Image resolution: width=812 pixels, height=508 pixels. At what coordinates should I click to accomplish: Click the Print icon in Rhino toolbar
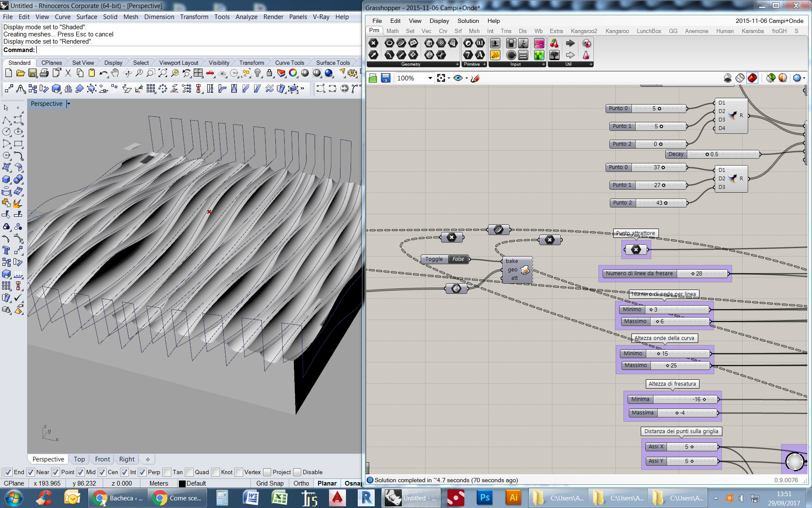point(44,73)
